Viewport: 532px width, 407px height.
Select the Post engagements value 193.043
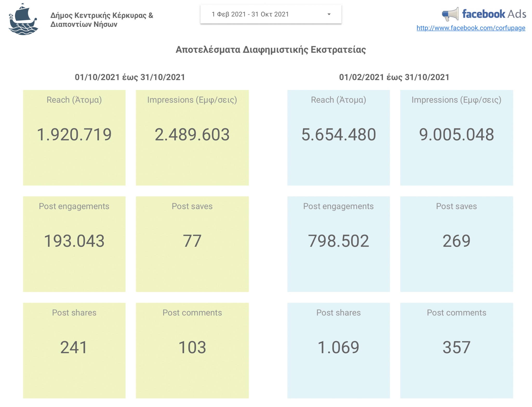[74, 241]
